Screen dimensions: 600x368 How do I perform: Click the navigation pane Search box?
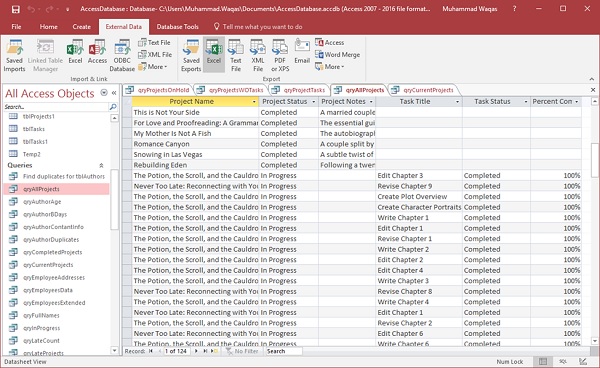pos(56,107)
